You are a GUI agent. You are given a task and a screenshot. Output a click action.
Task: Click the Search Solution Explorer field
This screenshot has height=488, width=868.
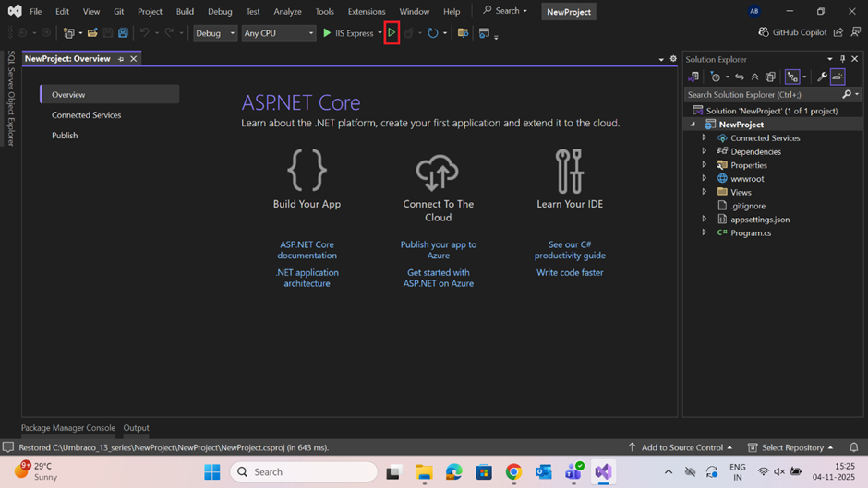coord(763,94)
